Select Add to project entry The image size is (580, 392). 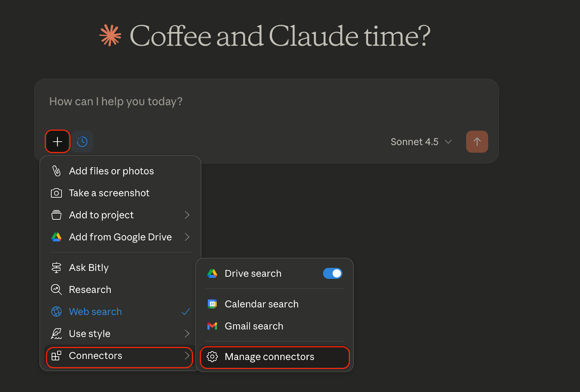click(x=120, y=215)
